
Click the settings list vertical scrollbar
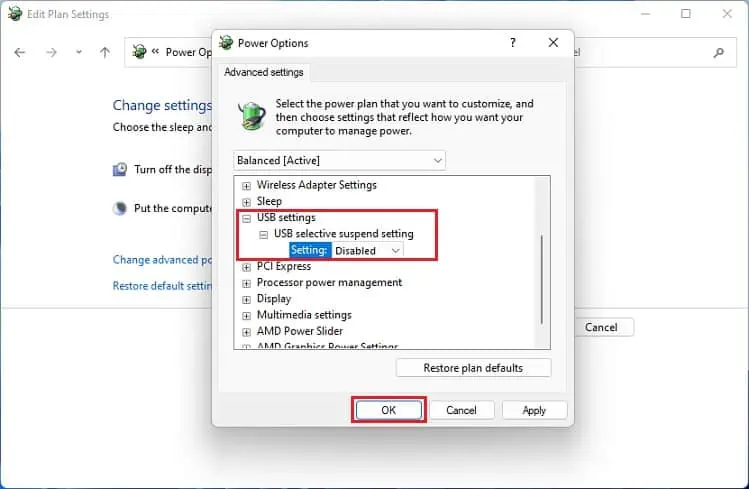click(542, 280)
